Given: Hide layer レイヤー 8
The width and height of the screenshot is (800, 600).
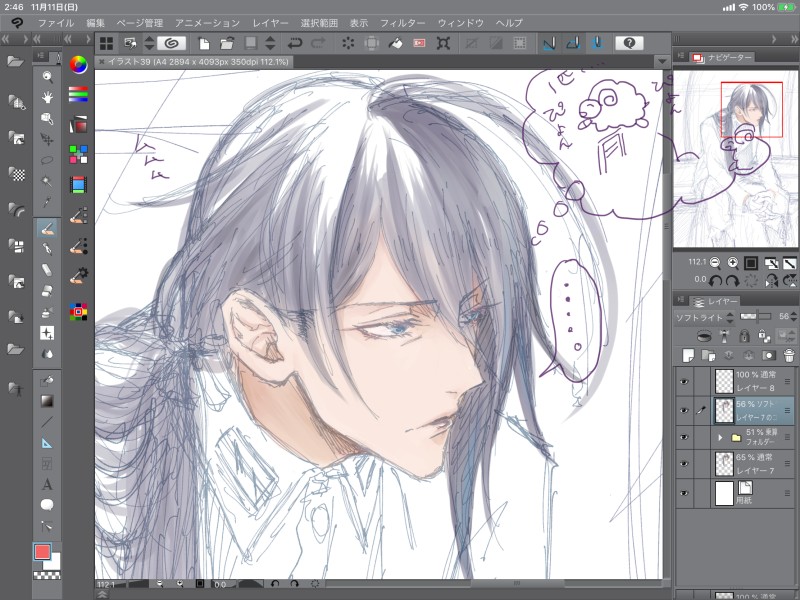Looking at the screenshot, I should [684, 381].
